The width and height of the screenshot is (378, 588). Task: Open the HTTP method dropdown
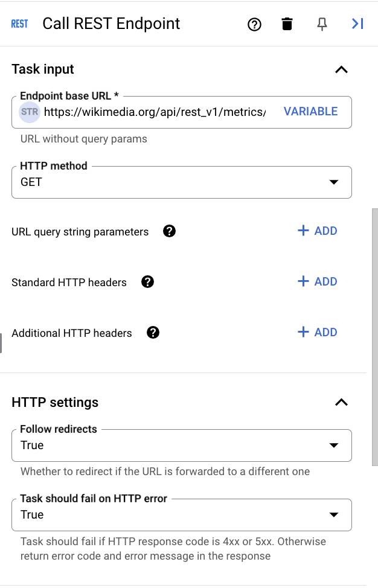coord(335,182)
